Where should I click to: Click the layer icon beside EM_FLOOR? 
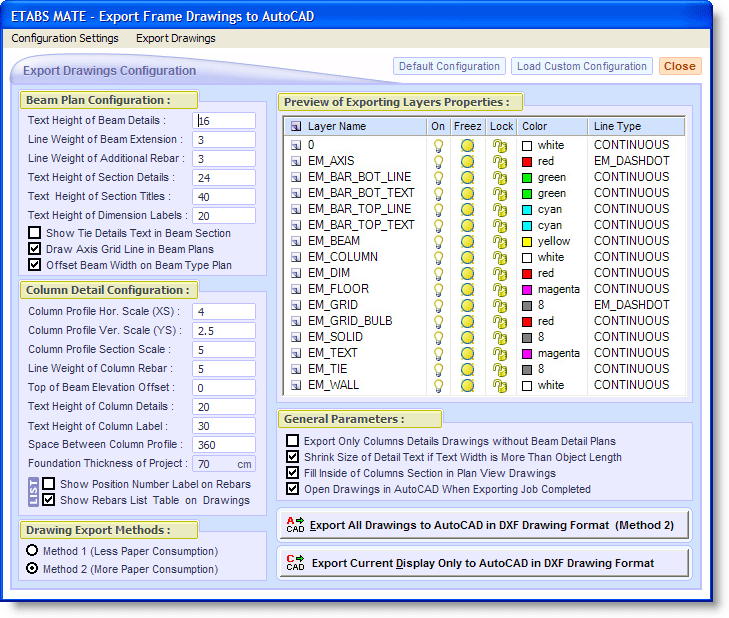coord(296,289)
